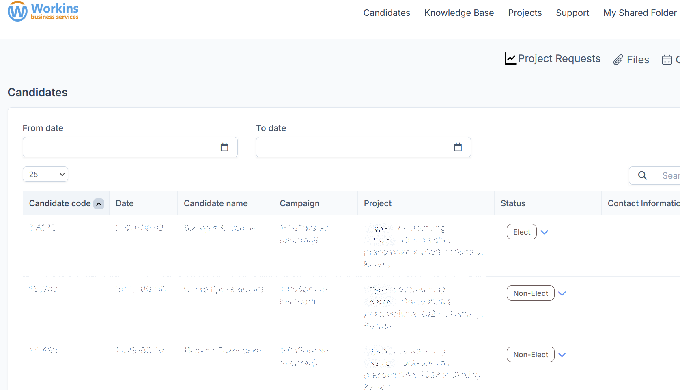680x390 pixels.
Task: Open the Project Requests link
Action: point(559,59)
